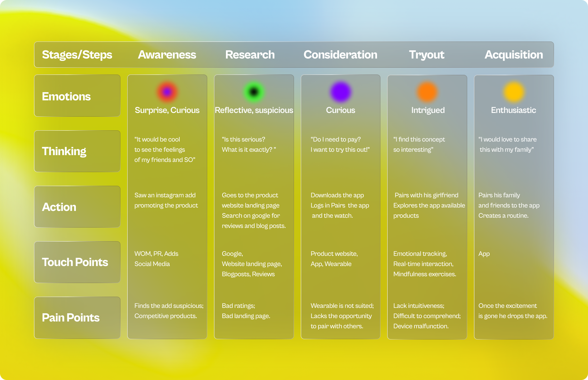The image size is (588, 380).
Task: Click 'WOM, PR, Adds' touch point
Action: (156, 254)
